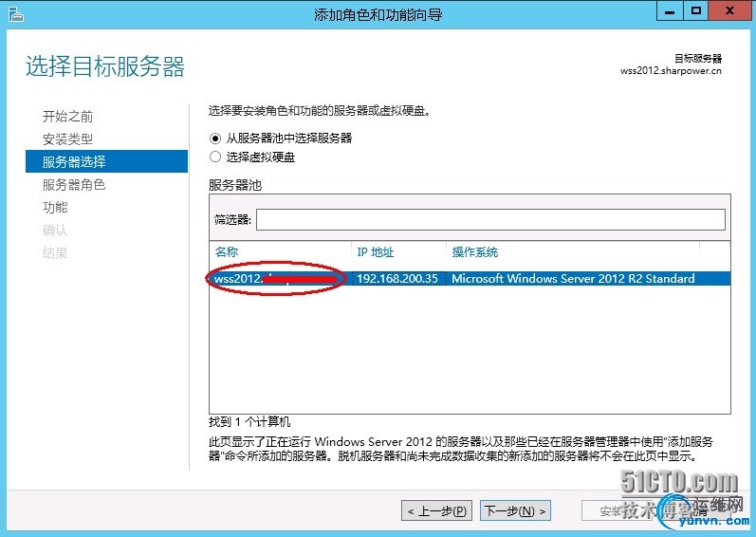Open the 功能 step
This screenshot has width=756, height=537.
coord(55,207)
